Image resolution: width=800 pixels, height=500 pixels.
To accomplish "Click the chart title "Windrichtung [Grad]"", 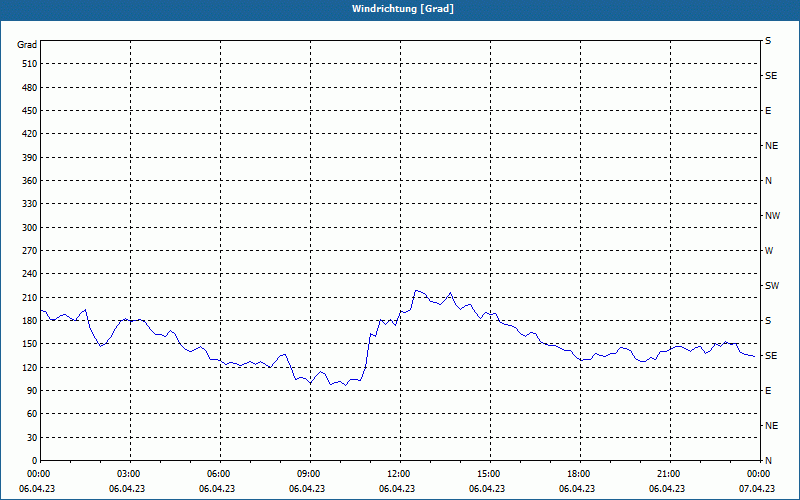I will point(403,9).
